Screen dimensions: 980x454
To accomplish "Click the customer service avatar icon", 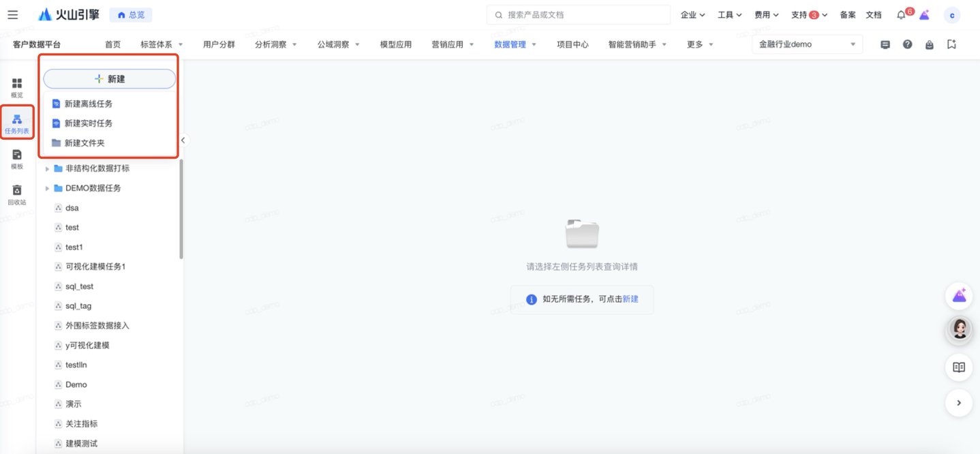I will coord(960,329).
